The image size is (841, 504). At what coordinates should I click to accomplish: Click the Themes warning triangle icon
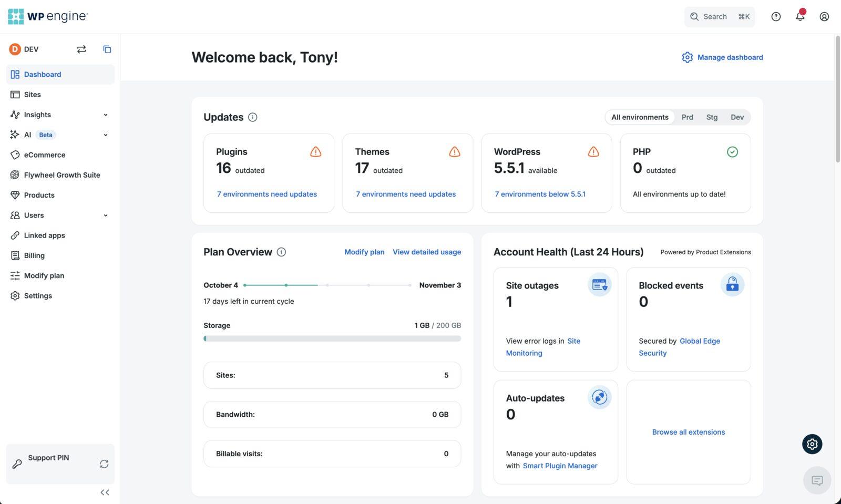point(455,152)
